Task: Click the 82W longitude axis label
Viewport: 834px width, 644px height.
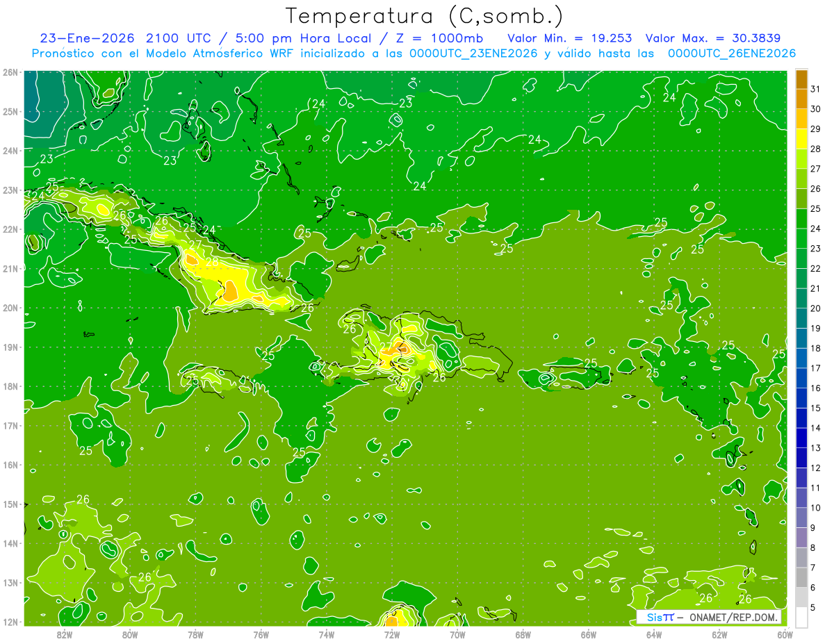Action: point(65,635)
